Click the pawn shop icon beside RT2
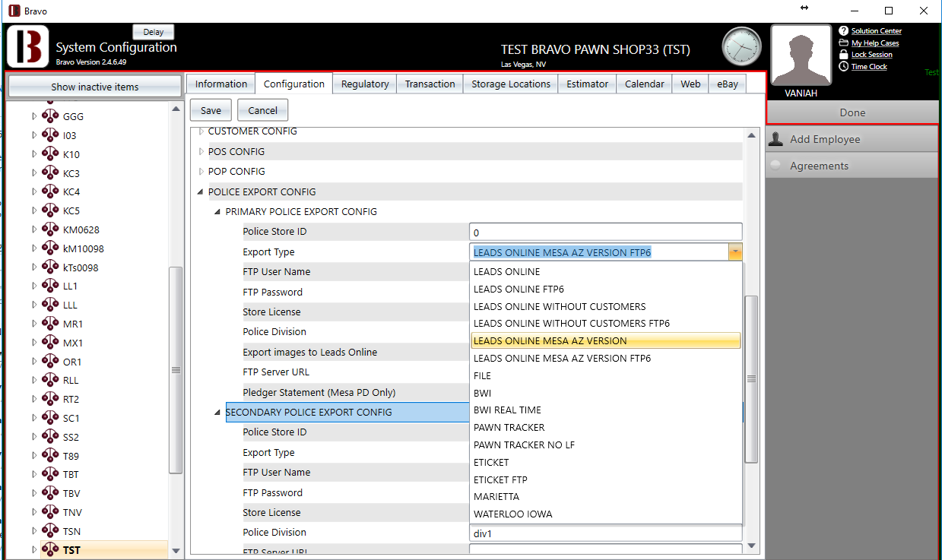The height and width of the screenshot is (560, 942). coord(50,399)
